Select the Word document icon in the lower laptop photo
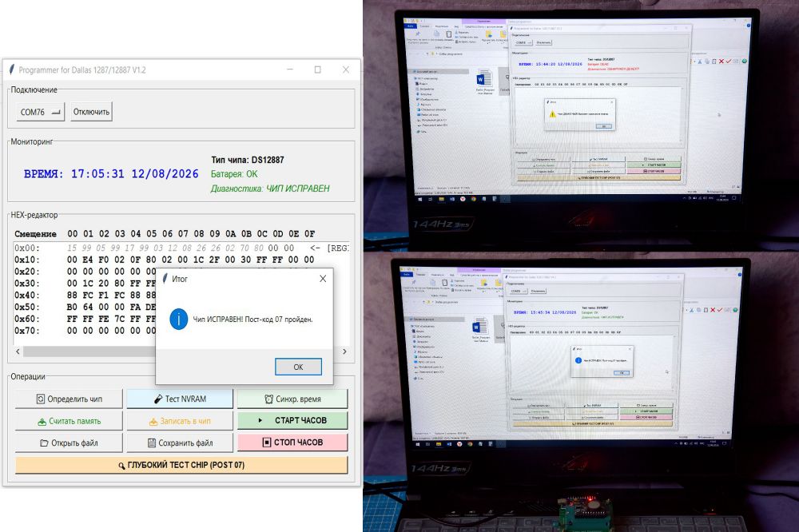 (x=480, y=327)
